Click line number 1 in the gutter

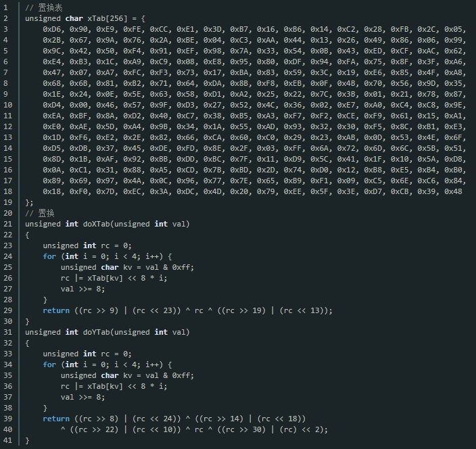(x=6, y=7)
